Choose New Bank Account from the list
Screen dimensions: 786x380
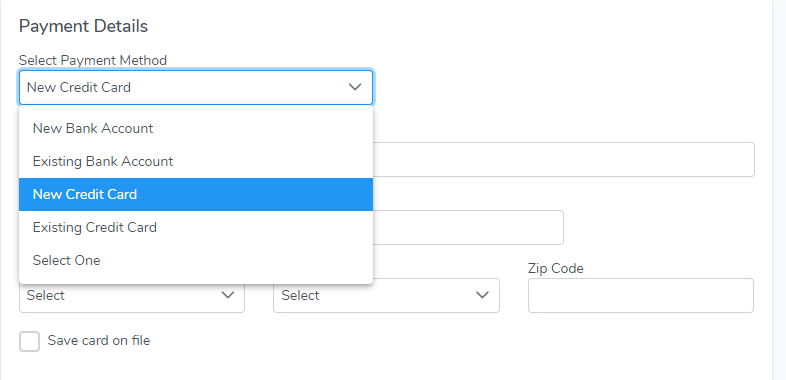[196, 128]
